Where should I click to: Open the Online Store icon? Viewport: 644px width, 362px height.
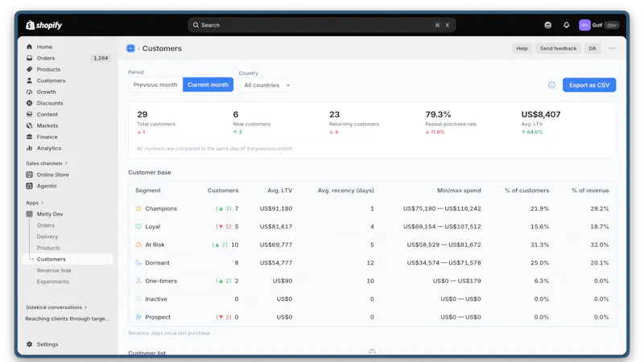29,175
